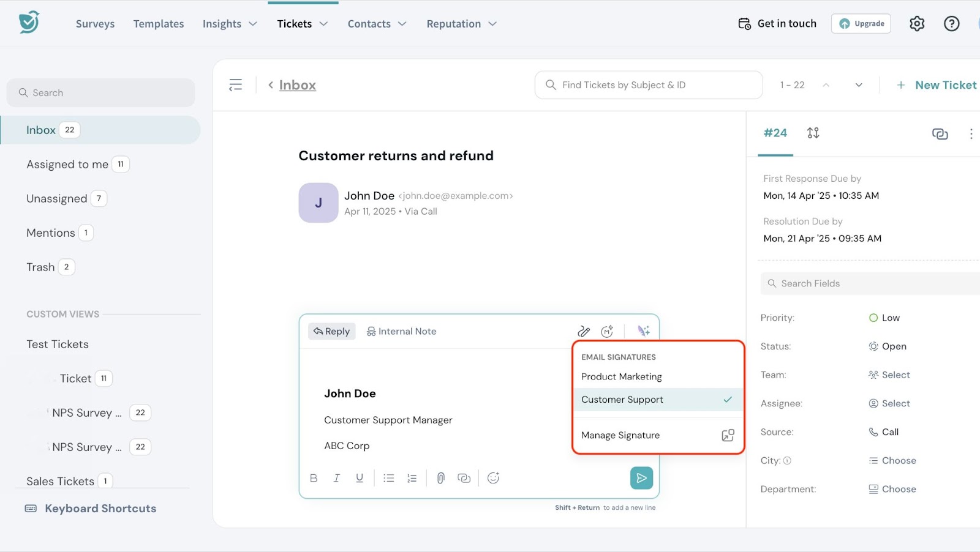Collapse the sidebar with the menu icon
The image size is (980, 552).
click(235, 85)
